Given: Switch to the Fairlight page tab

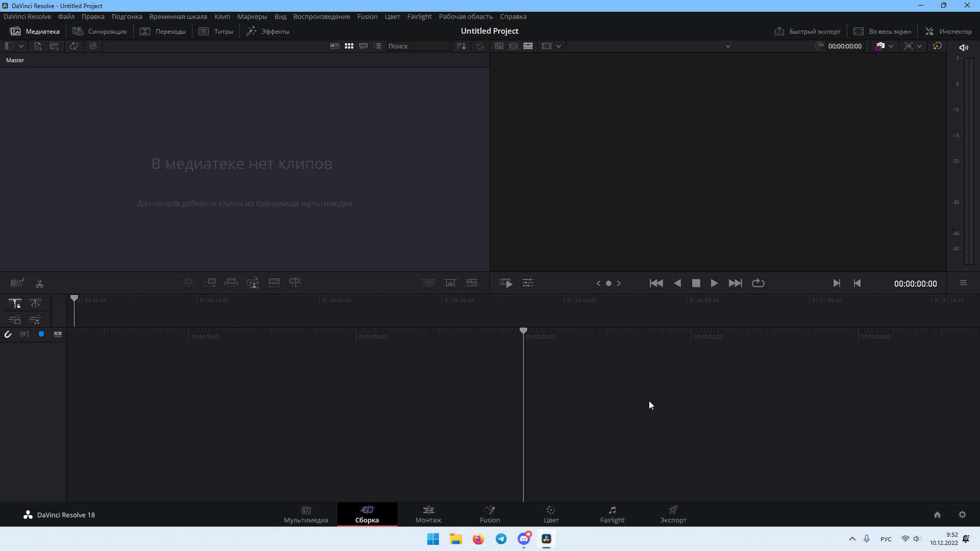Looking at the screenshot, I should pyautogui.click(x=612, y=514).
